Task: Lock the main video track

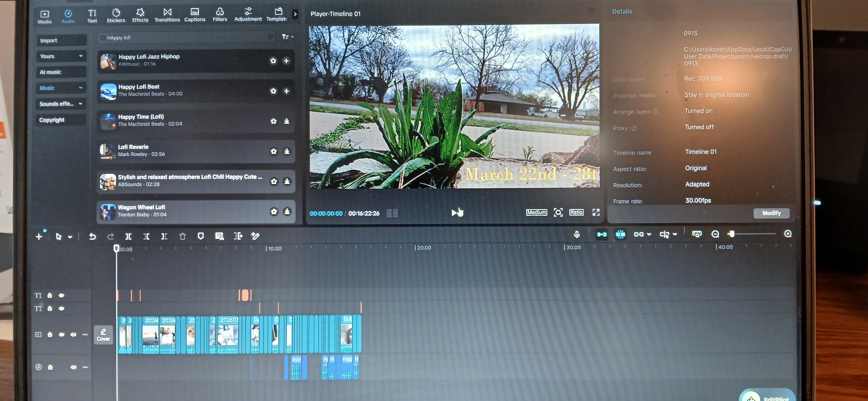Action: coord(50,335)
